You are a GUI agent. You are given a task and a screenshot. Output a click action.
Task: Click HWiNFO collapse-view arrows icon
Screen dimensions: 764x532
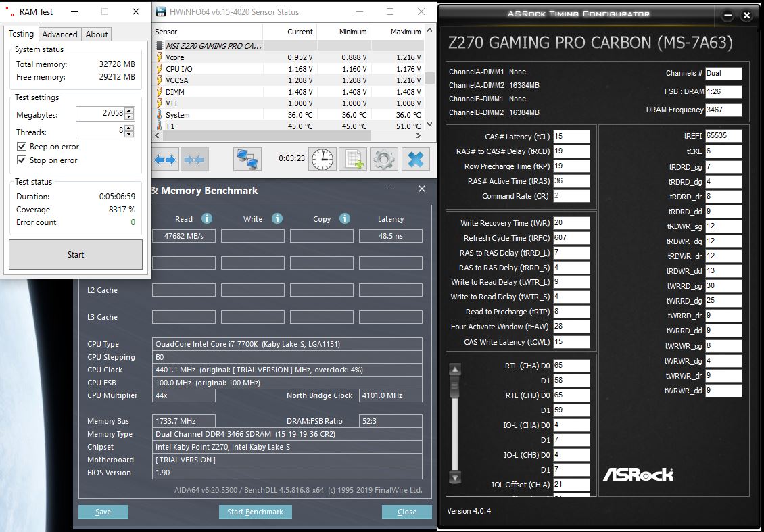pyautogui.click(x=195, y=160)
